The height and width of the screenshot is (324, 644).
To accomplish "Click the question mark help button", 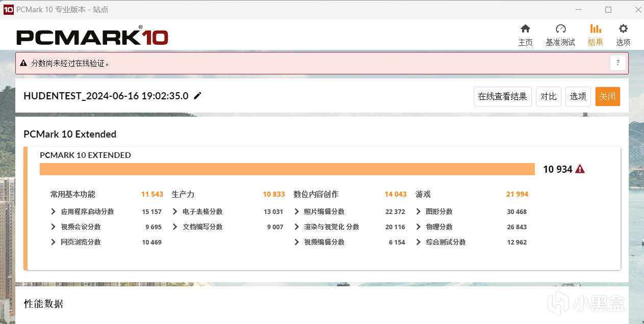I will click(617, 63).
